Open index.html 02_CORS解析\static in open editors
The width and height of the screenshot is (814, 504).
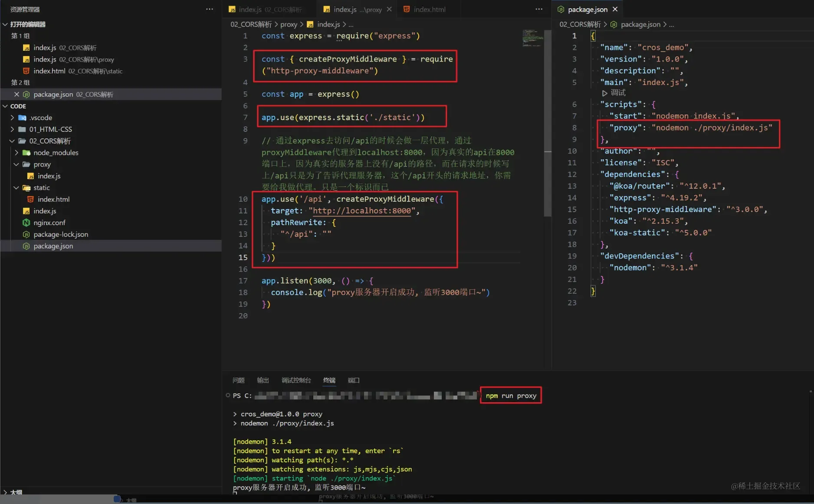[x=111, y=71]
